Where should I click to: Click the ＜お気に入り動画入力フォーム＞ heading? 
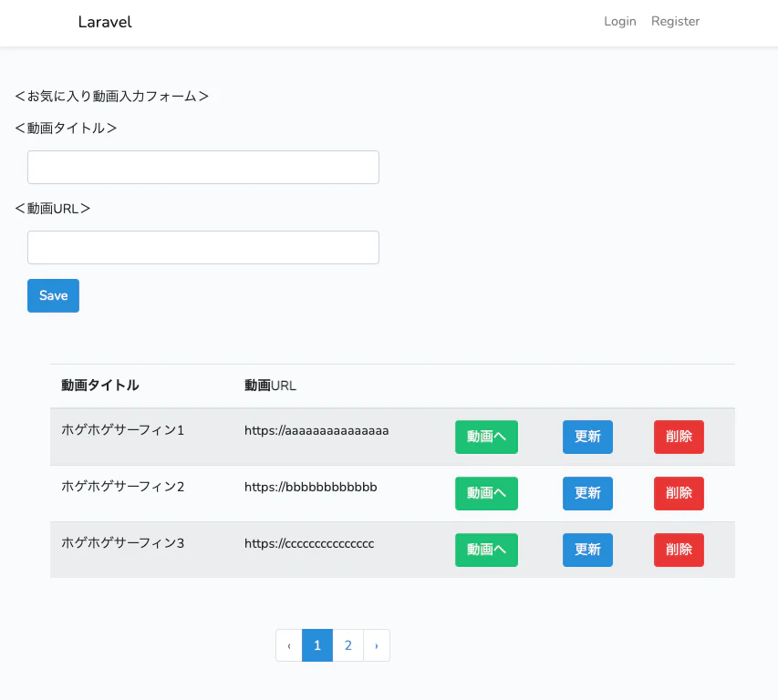[111, 96]
